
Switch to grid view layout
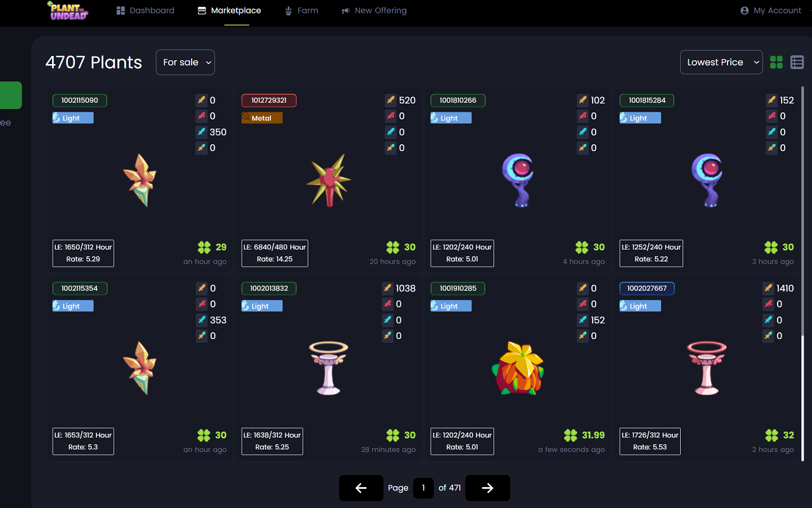point(776,62)
